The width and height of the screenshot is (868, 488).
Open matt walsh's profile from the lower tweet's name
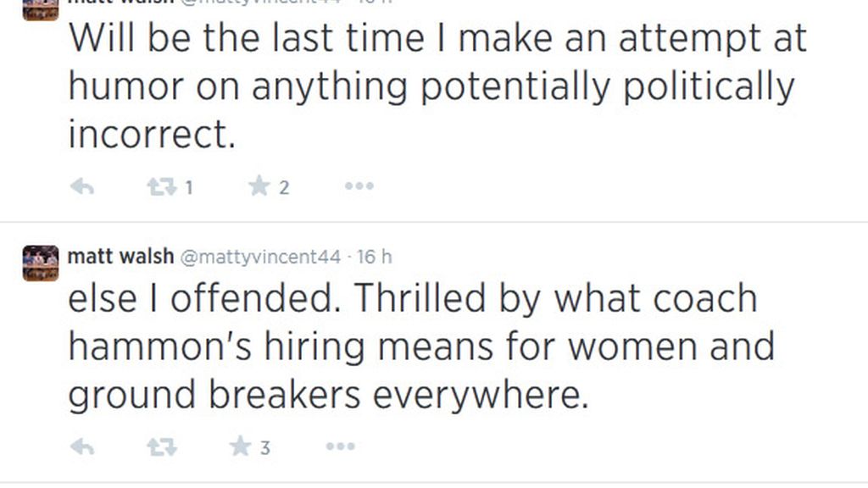coord(120,257)
